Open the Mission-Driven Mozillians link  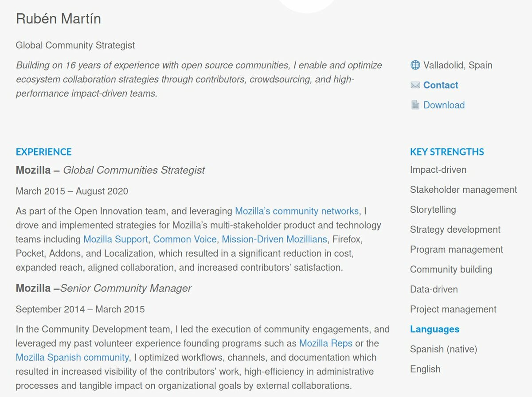[x=274, y=239]
